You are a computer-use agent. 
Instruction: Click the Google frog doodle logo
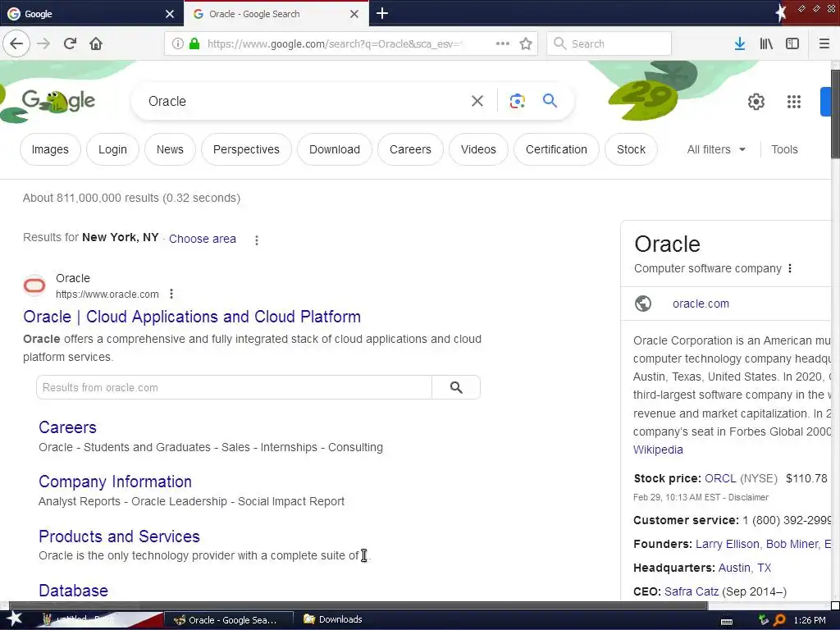click(58, 101)
